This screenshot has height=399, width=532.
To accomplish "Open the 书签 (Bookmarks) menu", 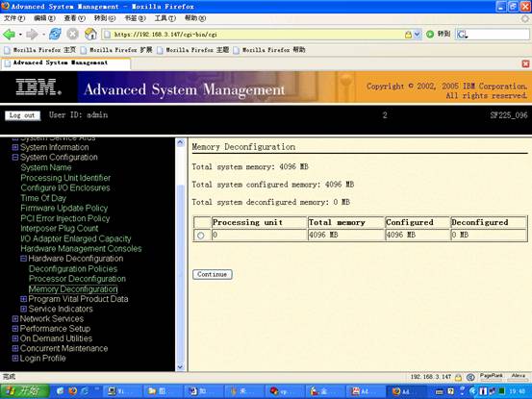I will [x=135, y=18].
